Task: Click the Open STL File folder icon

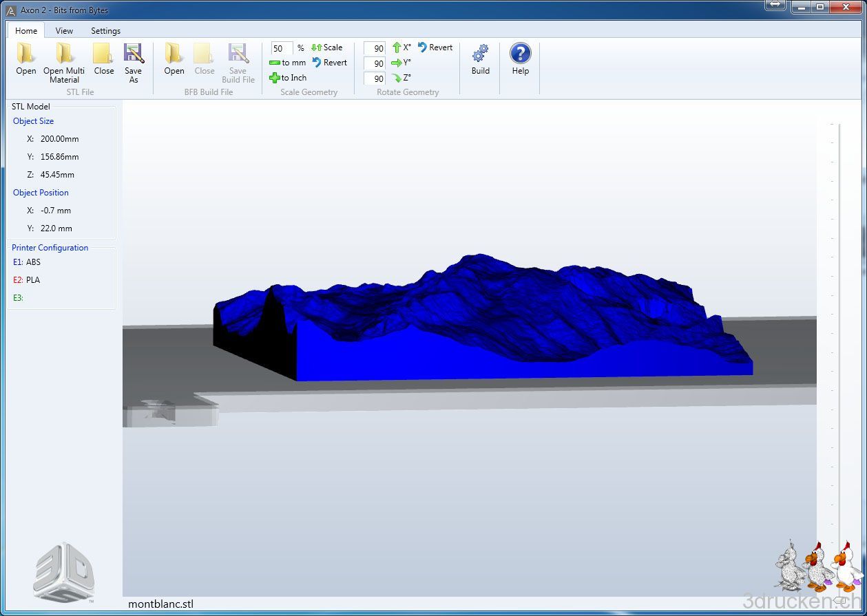Action: coord(26,54)
